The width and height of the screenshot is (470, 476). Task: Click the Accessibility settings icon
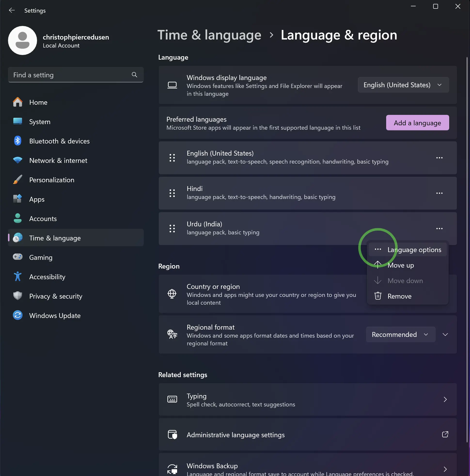(x=17, y=276)
